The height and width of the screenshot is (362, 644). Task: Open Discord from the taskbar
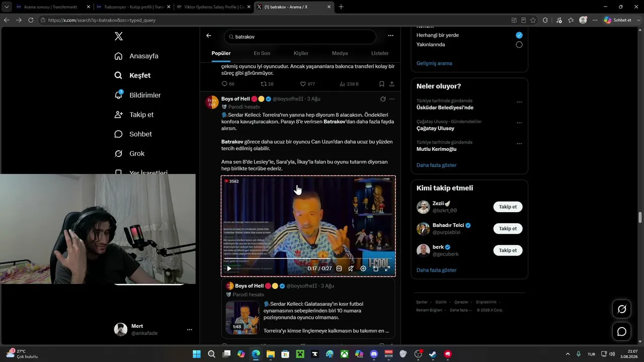[374, 354]
